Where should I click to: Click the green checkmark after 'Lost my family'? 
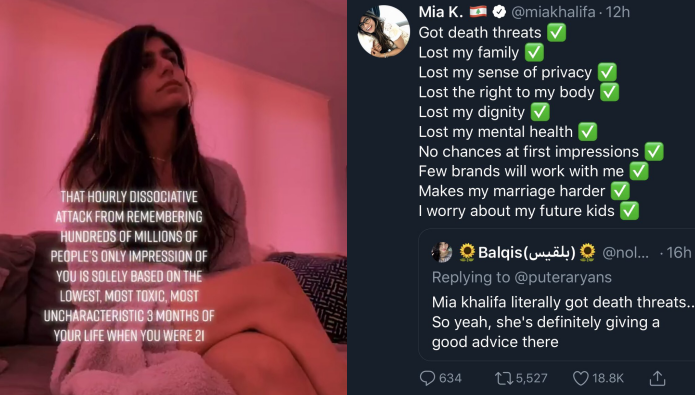[x=534, y=52]
